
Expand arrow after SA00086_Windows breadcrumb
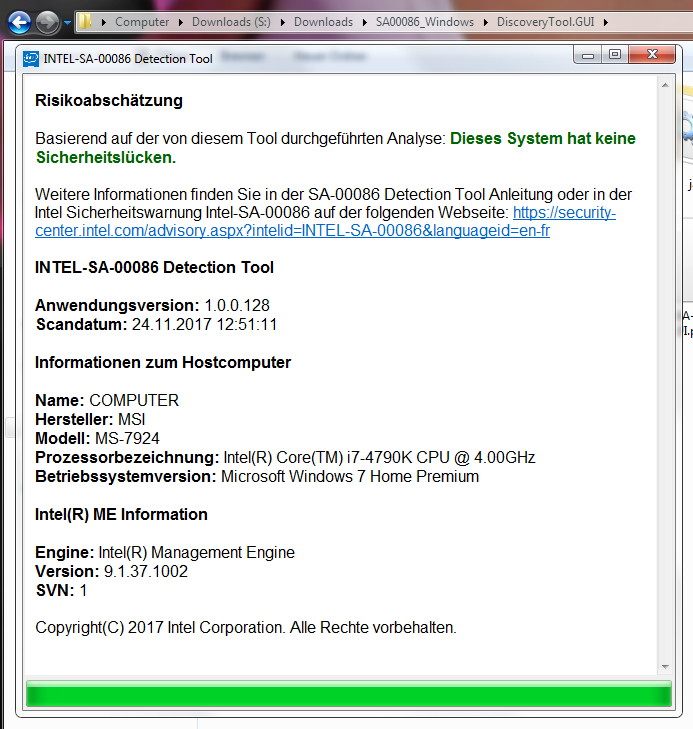click(x=485, y=22)
